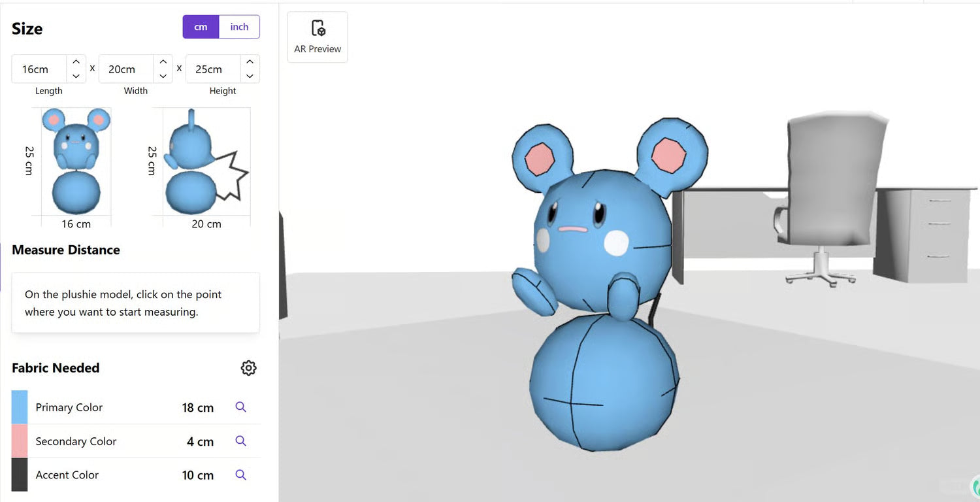
Task: Decrease the Height value
Action: click(250, 76)
